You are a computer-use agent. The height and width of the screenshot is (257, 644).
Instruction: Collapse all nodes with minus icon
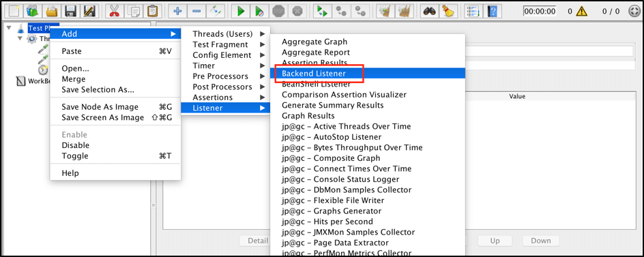point(196,11)
